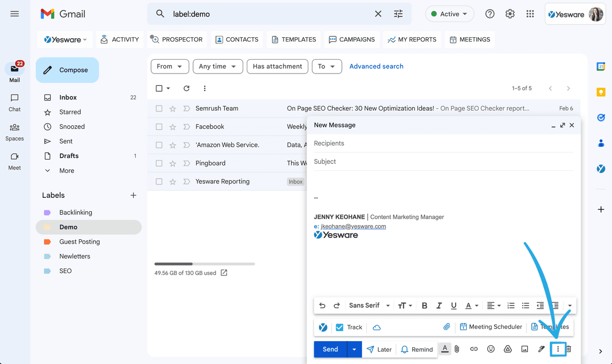Click the Subject input field
The width and height of the screenshot is (612, 364).
pyautogui.click(x=443, y=161)
